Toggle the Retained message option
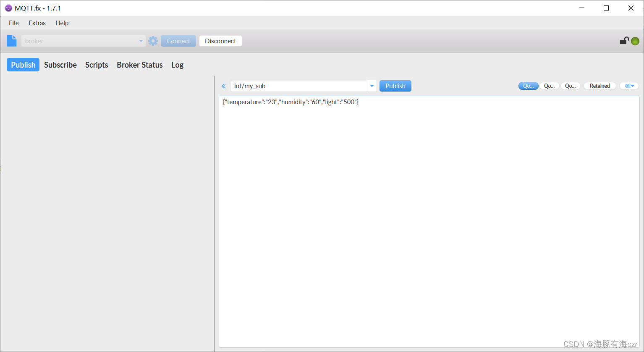 pyautogui.click(x=599, y=86)
